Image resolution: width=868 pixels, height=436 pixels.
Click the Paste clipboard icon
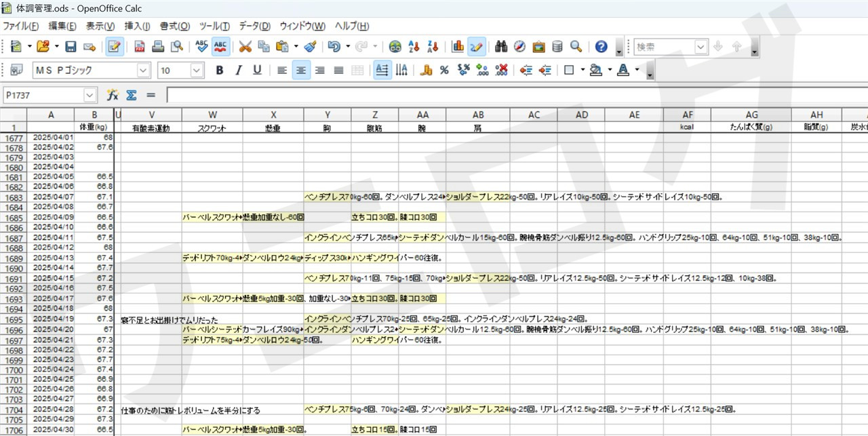click(x=282, y=47)
